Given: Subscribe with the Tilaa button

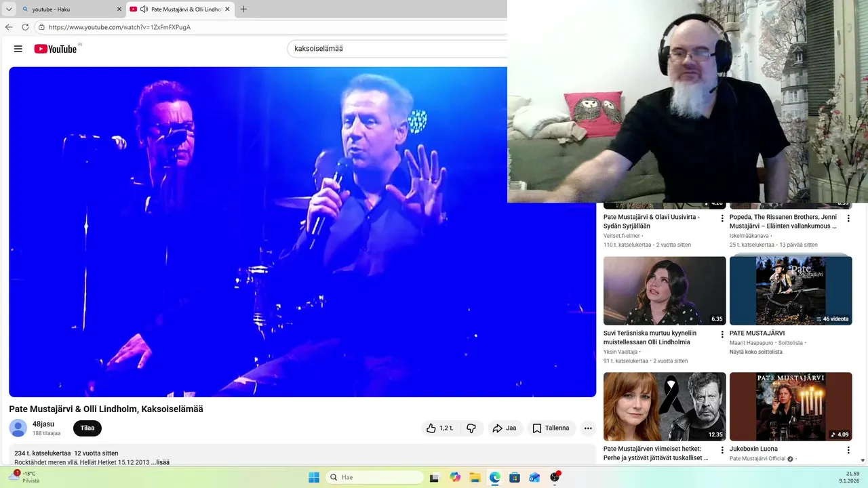Looking at the screenshot, I should click(x=87, y=428).
